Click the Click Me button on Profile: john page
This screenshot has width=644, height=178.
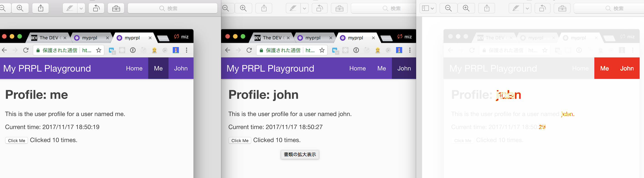pyautogui.click(x=240, y=140)
